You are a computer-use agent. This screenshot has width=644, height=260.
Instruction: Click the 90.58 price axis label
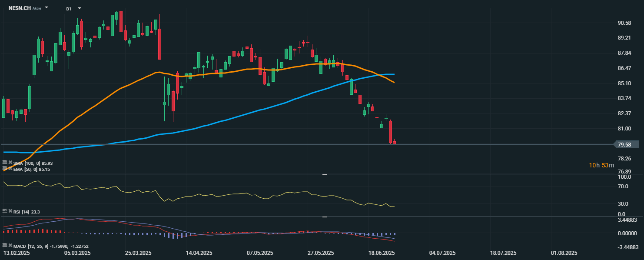[x=624, y=23]
